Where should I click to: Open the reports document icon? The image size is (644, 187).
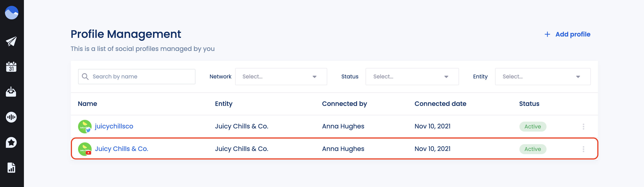click(11, 168)
